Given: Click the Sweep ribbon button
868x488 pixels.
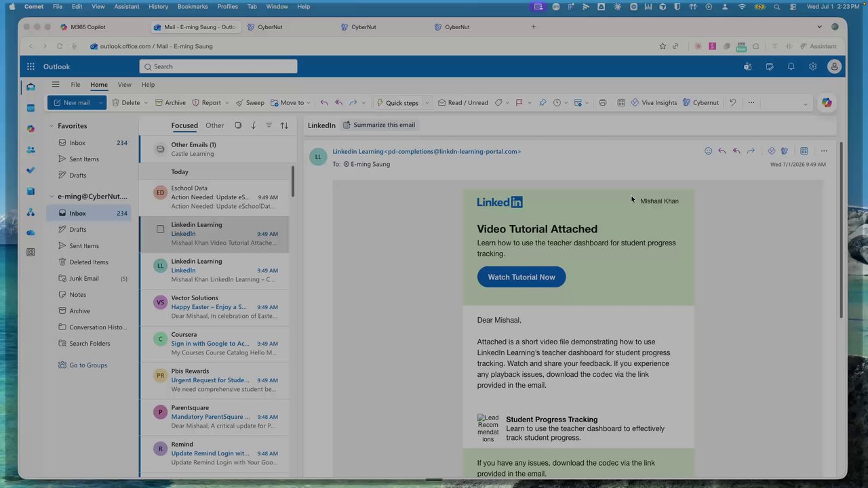Looking at the screenshot, I should tap(250, 102).
